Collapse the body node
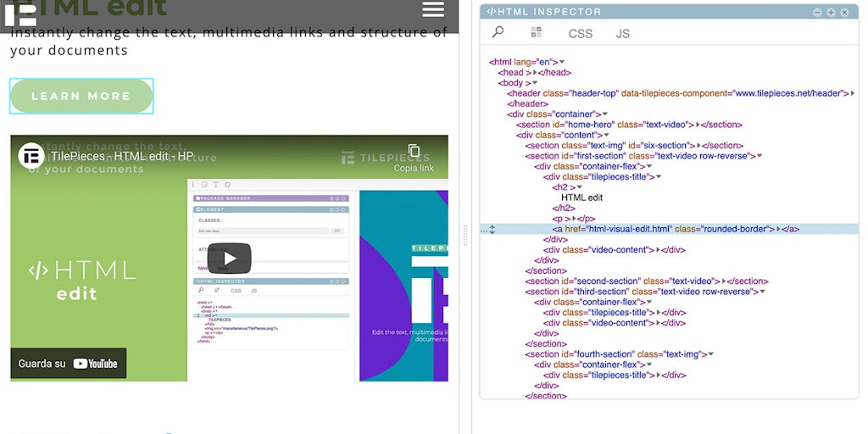The image size is (868, 434). coord(535,83)
